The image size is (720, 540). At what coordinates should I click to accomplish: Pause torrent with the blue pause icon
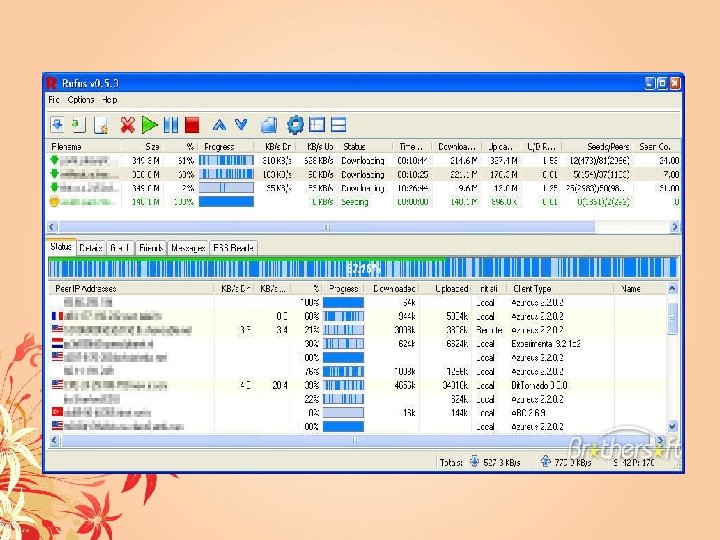(171, 125)
